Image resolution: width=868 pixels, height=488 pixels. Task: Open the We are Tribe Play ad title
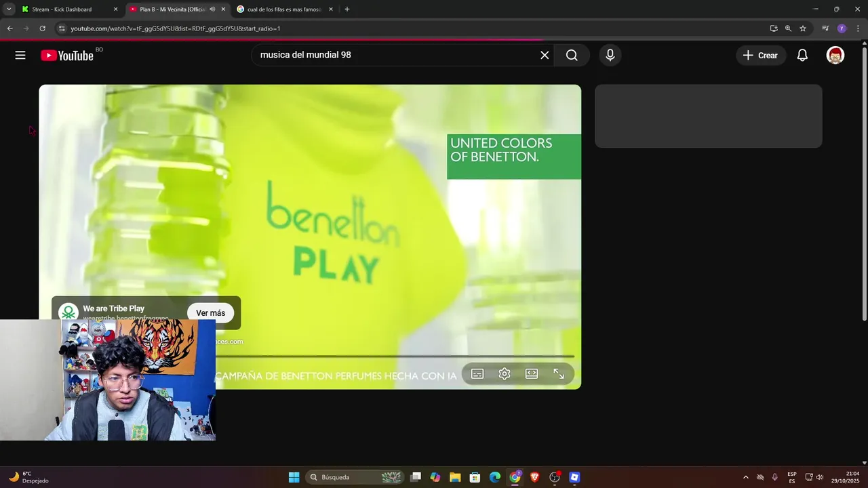[x=113, y=308]
